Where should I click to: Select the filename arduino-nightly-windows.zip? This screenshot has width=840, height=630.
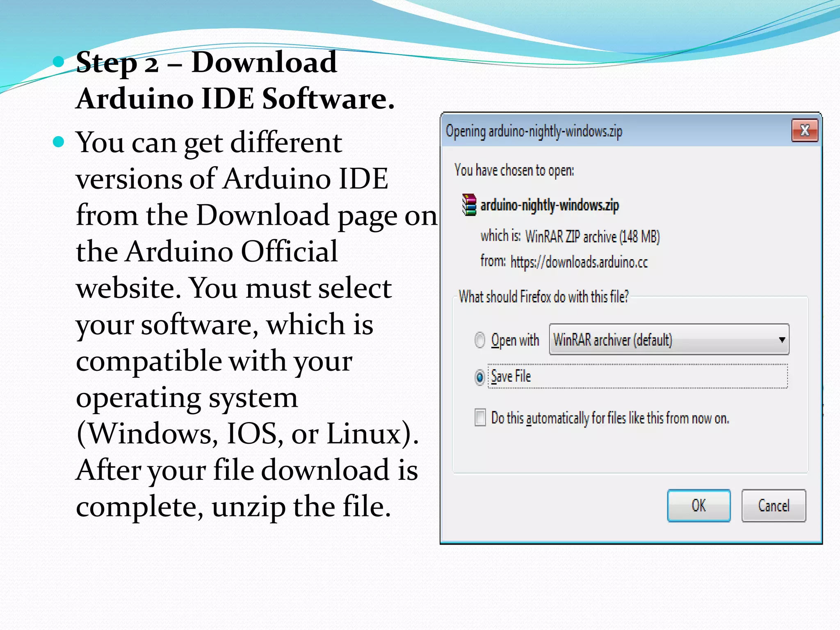pos(550,206)
